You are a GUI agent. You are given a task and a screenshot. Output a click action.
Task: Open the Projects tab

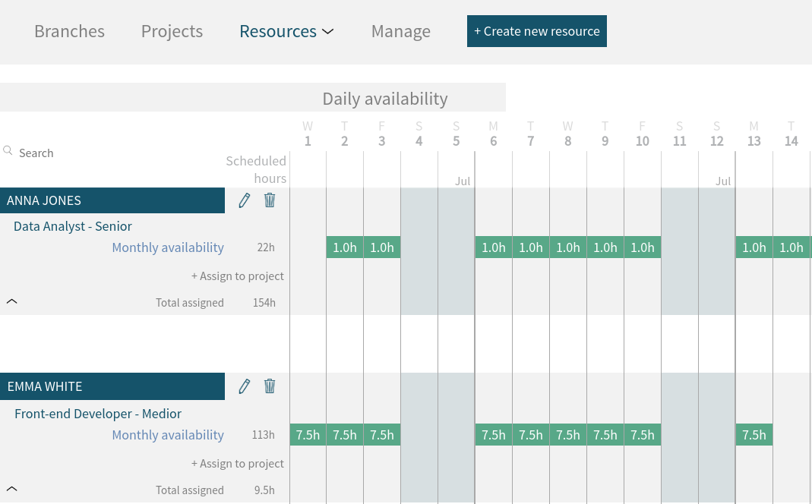(172, 32)
